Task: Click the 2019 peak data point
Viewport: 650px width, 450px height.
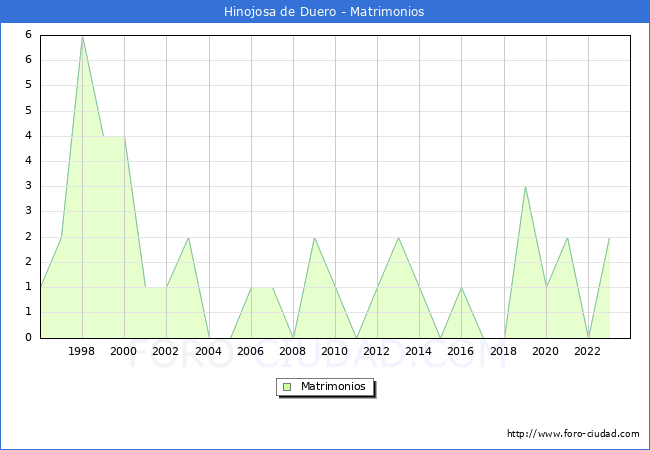Action: tap(525, 187)
